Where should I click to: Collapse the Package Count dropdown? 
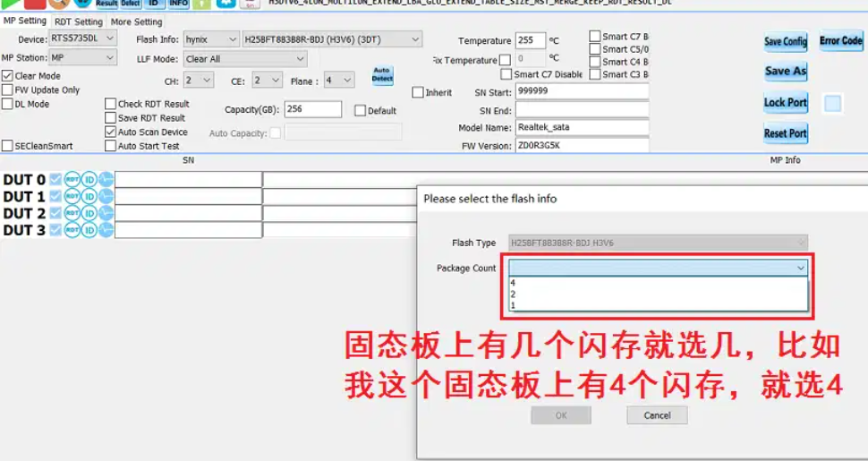pyautogui.click(x=801, y=269)
